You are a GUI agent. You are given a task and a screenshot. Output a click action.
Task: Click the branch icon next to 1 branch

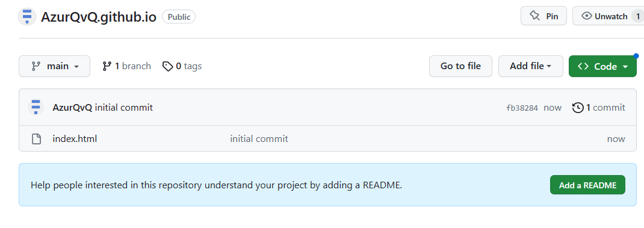pyautogui.click(x=107, y=66)
